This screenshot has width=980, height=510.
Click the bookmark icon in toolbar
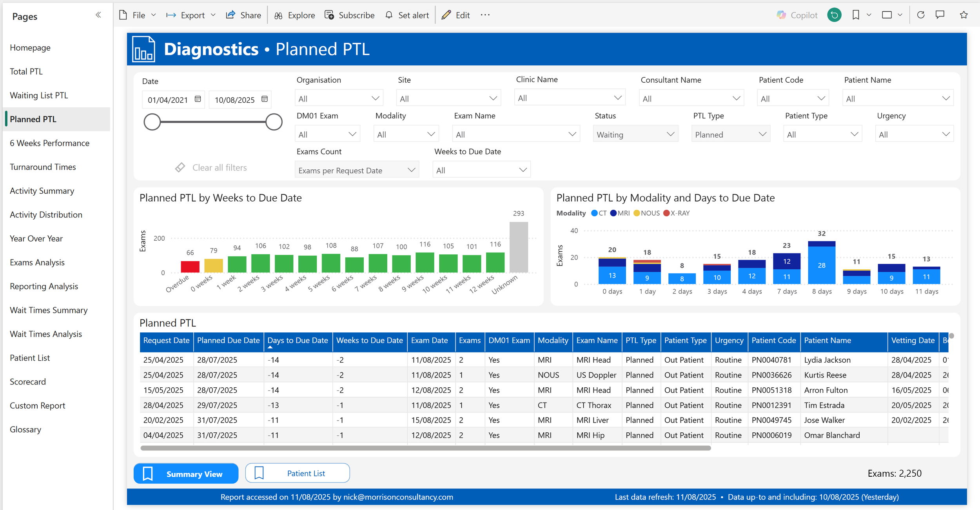coord(856,15)
